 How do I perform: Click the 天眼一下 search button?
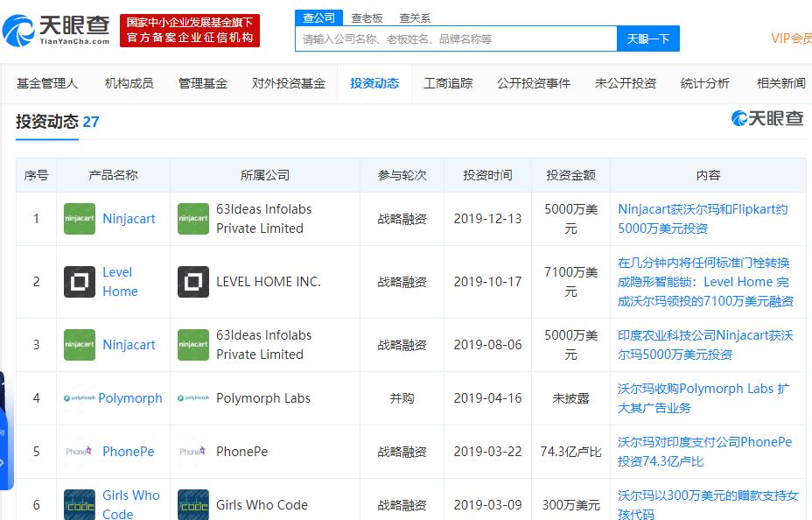pos(647,39)
